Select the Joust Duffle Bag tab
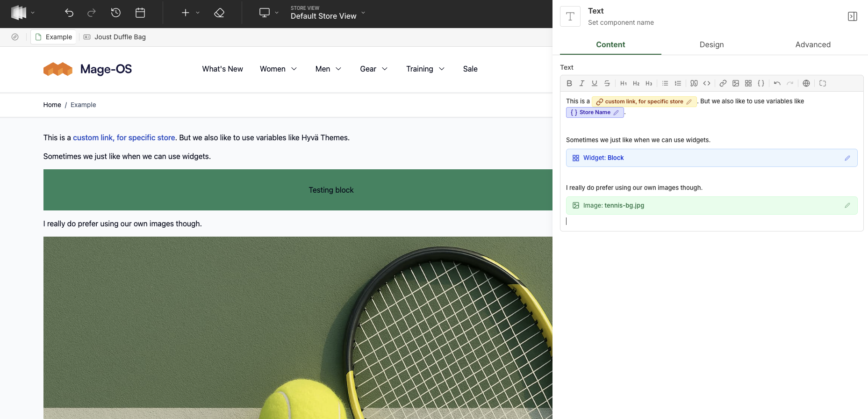The height and width of the screenshot is (419, 868). pos(115,37)
